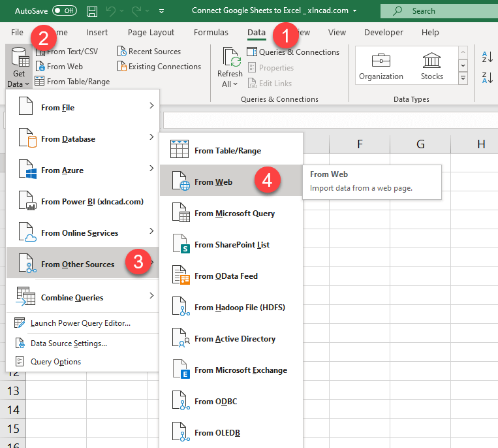
Task: Open the From Online Services submenu
Action: coord(83,233)
